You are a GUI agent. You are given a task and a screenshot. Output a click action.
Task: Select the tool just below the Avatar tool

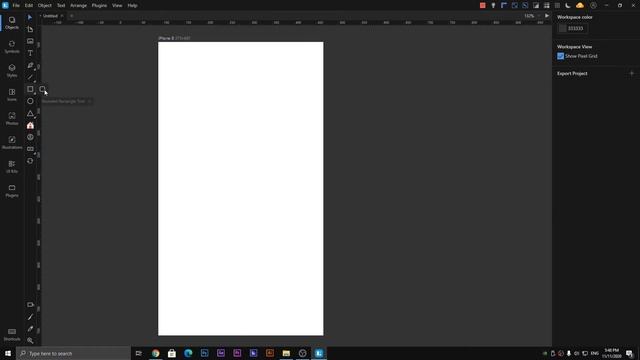tap(30, 149)
